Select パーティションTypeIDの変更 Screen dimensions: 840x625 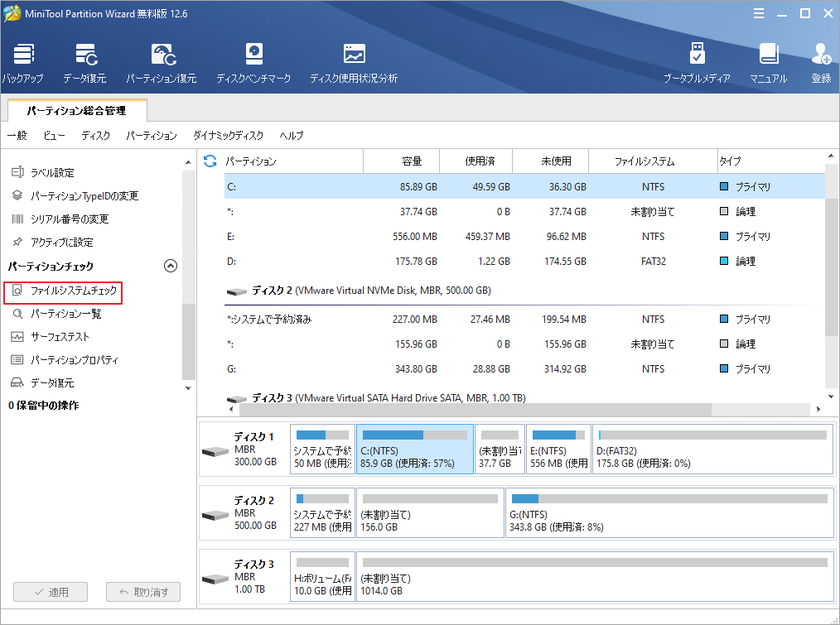pyautogui.click(x=75, y=195)
